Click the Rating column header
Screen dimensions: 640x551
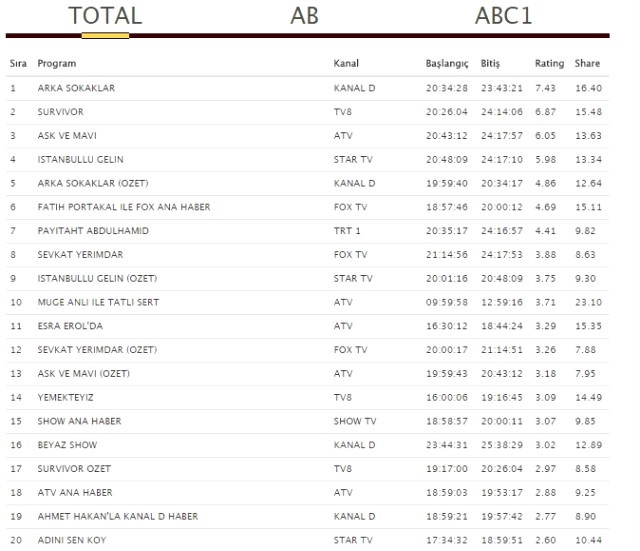pyautogui.click(x=549, y=63)
